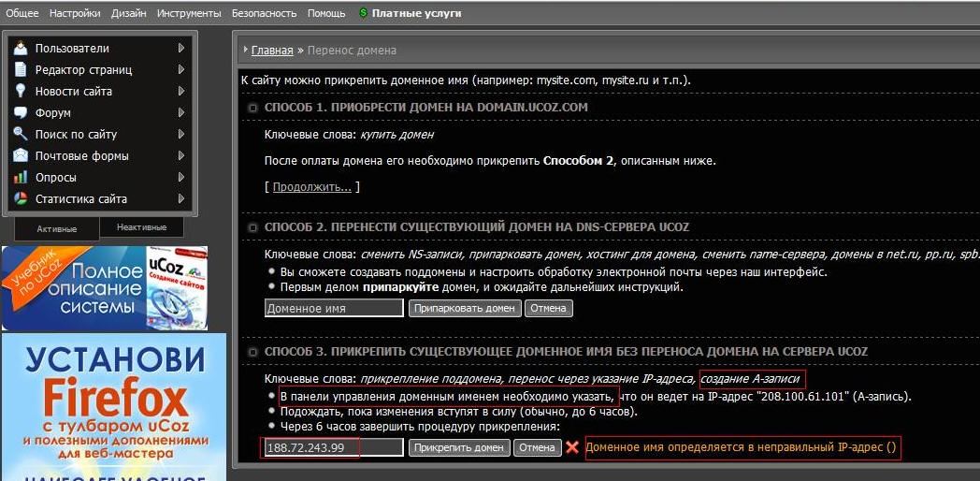Click the Продолжить... link

point(312,187)
